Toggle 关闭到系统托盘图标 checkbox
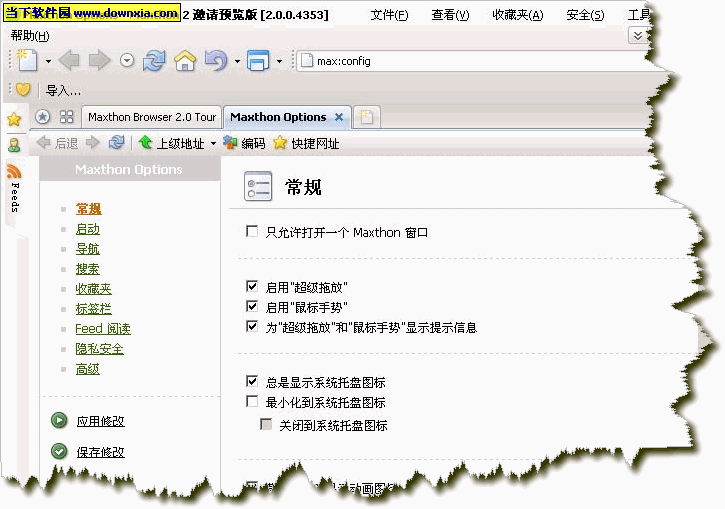The width and height of the screenshot is (725, 509). click(x=266, y=424)
